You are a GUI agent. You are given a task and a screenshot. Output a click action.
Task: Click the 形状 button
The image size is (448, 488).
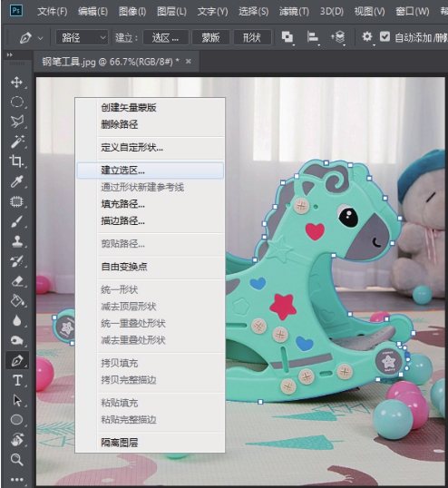tap(252, 38)
